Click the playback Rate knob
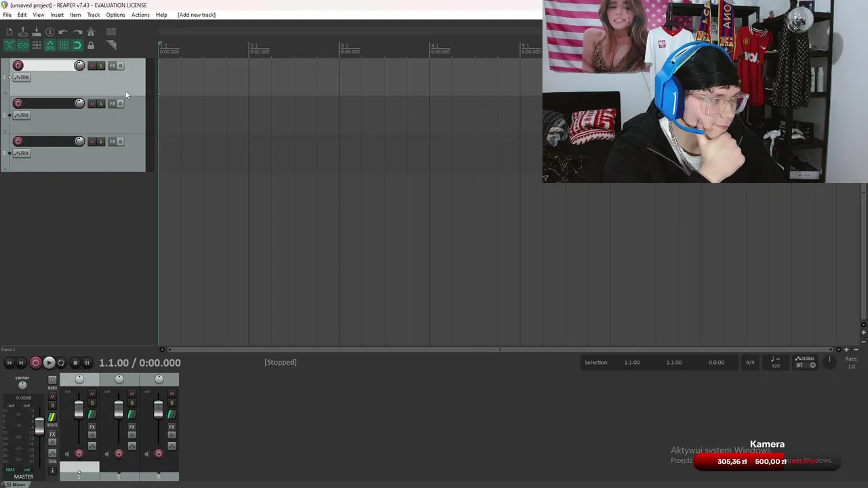This screenshot has height=488, width=868. tap(829, 362)
